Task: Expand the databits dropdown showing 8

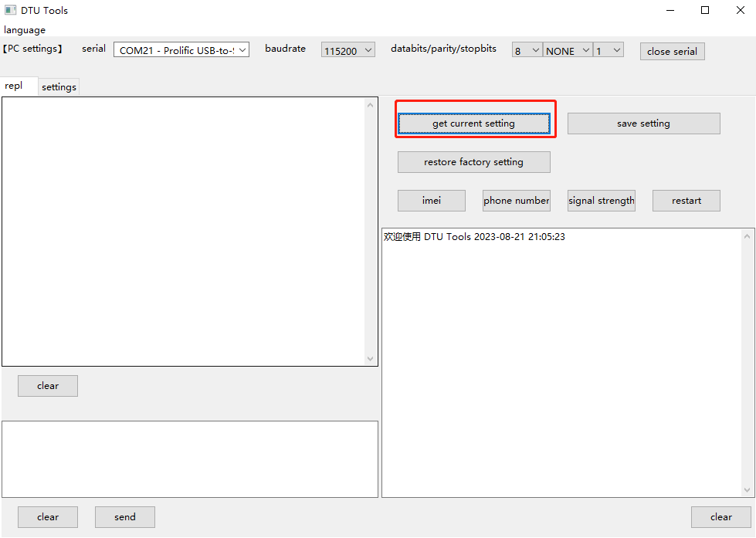Action: pos(527,50)
